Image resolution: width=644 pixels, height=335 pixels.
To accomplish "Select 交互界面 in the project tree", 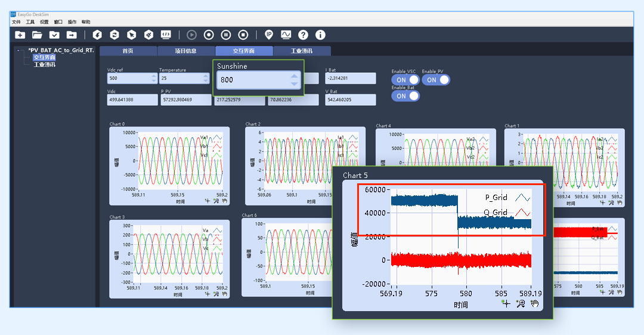I will point(44,57).
